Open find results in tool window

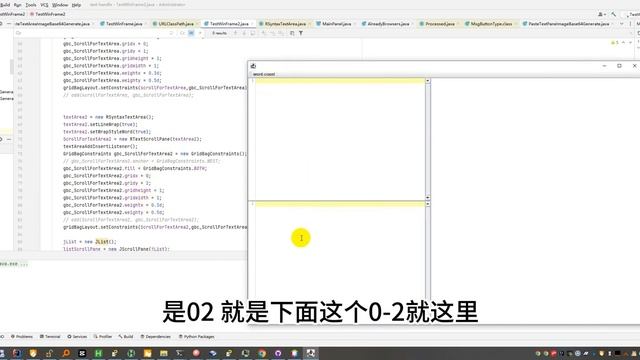[x=292, y=33]
